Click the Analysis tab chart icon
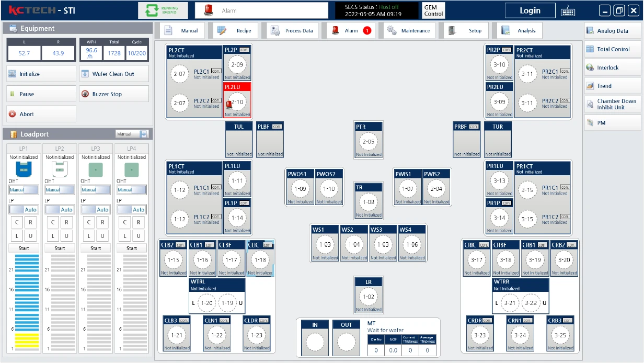 tap(505, 30)
